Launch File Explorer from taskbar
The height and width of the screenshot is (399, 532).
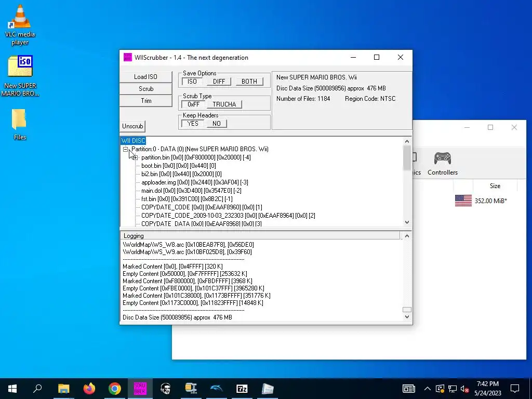point(63,389)
